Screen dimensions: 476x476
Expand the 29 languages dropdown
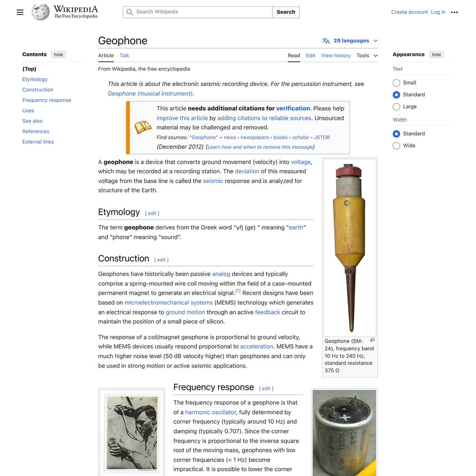coord(350,40)
